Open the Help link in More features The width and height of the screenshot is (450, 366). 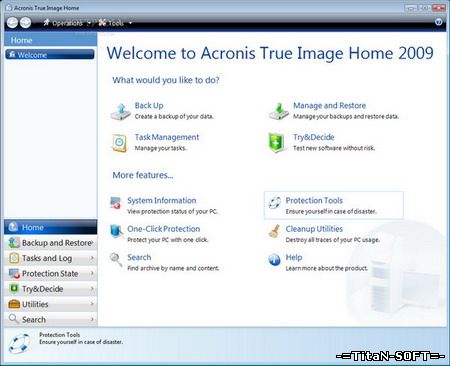pyautogui.click(x=294, y=257)
